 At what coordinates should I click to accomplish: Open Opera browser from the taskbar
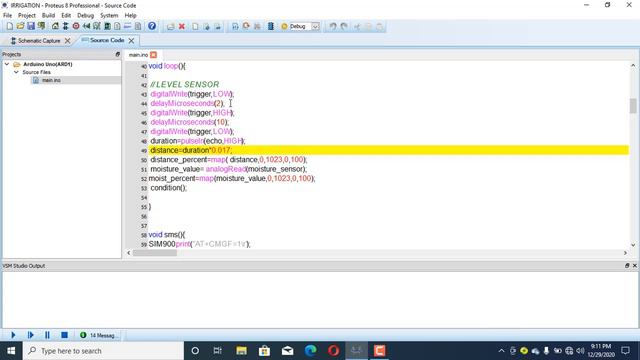tap(333, 351)
